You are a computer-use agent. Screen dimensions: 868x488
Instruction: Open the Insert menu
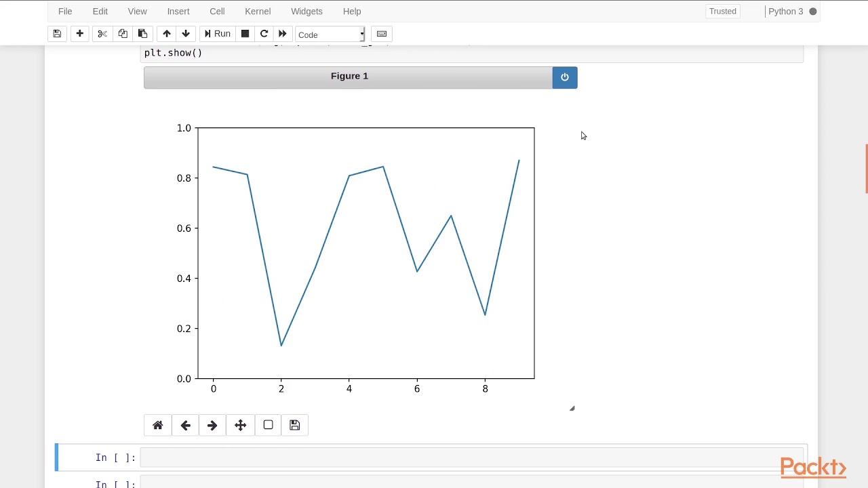tap(178, 11)
